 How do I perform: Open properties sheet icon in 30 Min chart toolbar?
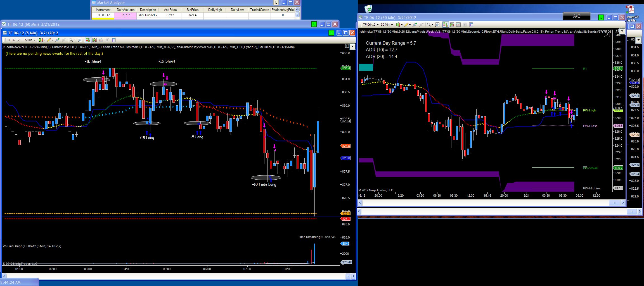click(x=471, y=25)
